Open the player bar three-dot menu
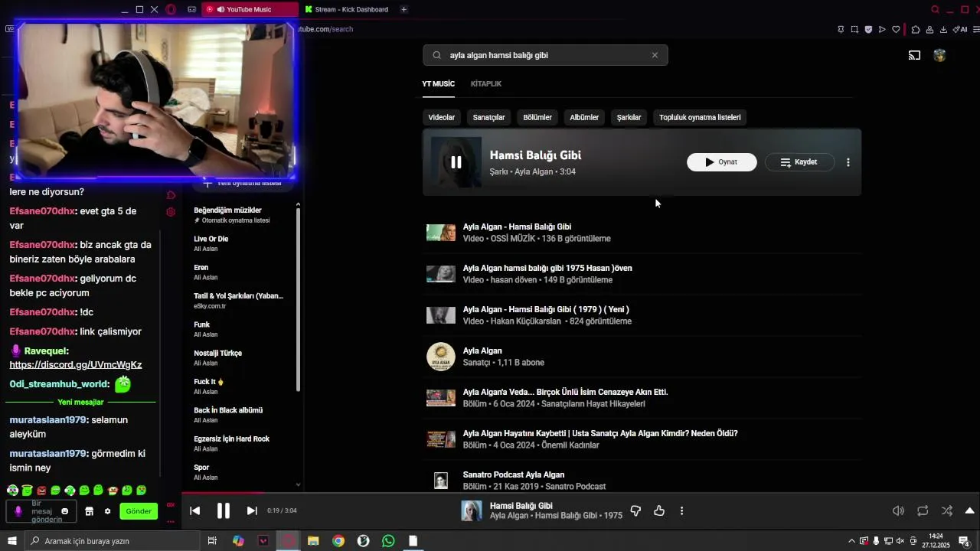The width and height of the screenshot is (980, 551). [x=681, y=510]
